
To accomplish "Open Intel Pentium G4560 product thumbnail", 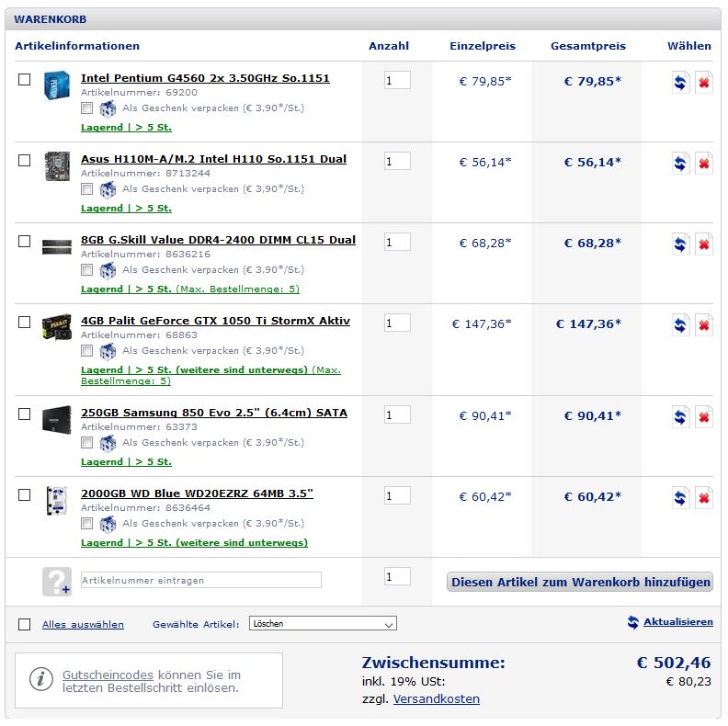I will [x=57, y=85].
